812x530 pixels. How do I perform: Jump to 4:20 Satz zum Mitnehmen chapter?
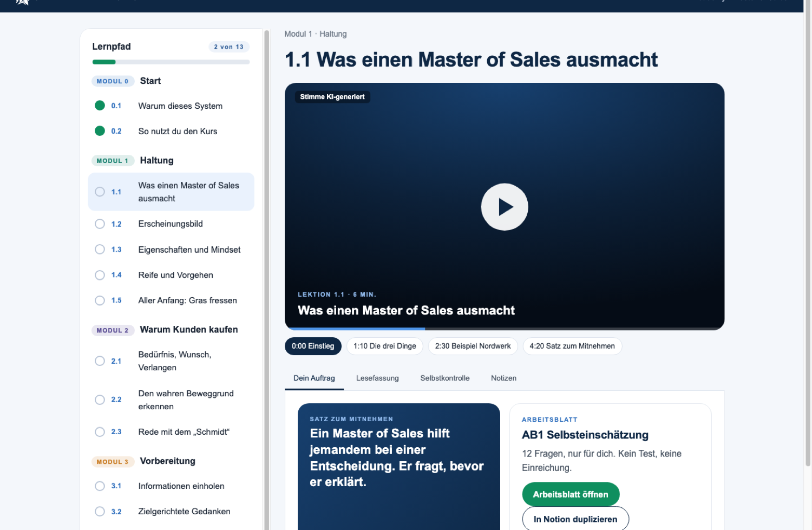[572, 346]
